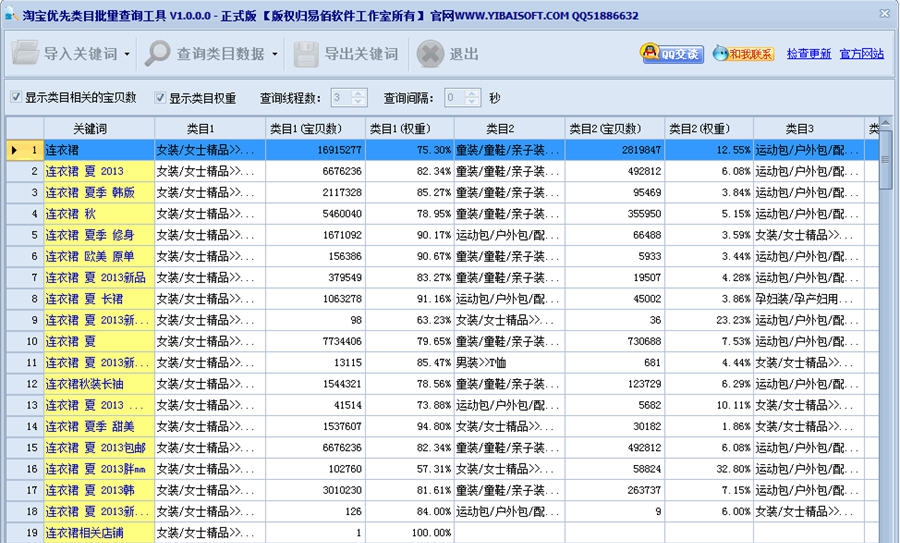Select keyword cell 连衣裙 夏 长裙
The image size is (900, 543).
coord(99,298)
